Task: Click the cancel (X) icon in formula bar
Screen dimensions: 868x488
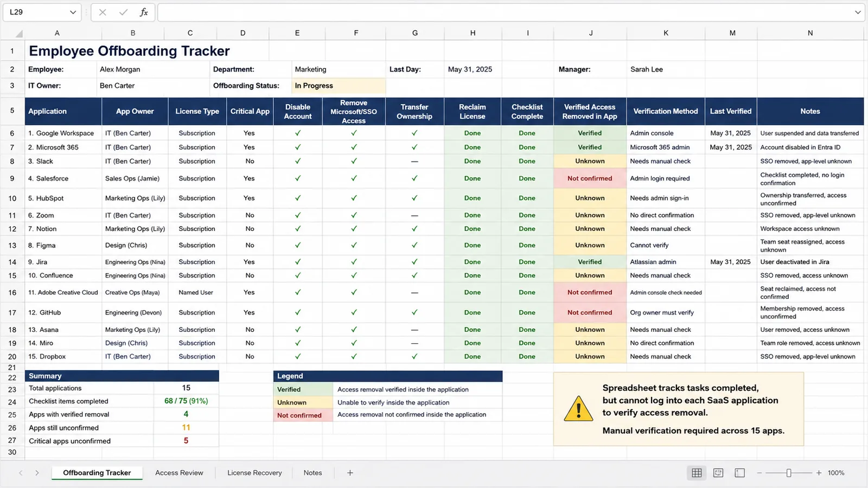Action: [103, 12]
